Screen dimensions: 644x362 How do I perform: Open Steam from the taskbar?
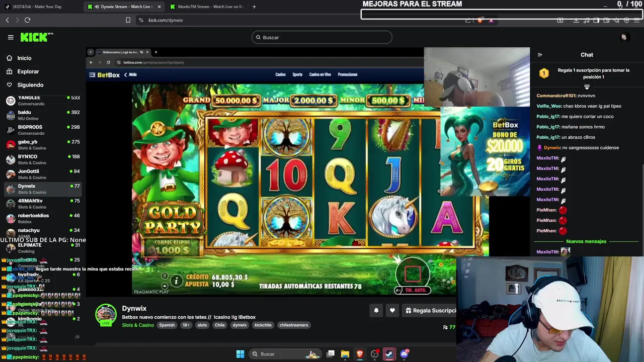click(x=389, y=354)
